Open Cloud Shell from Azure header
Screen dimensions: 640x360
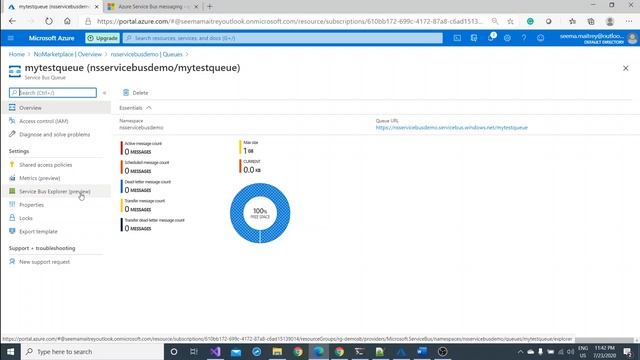(457, 38)
